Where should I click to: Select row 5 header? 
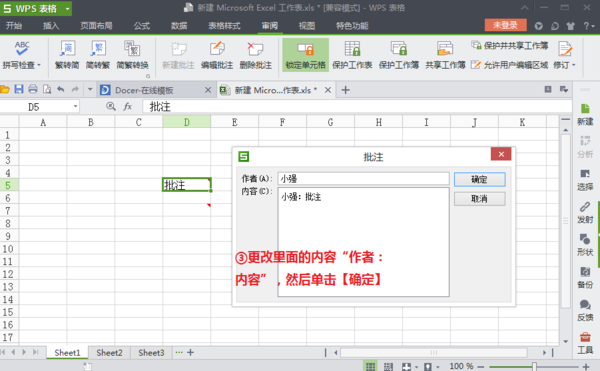(9, 185)
